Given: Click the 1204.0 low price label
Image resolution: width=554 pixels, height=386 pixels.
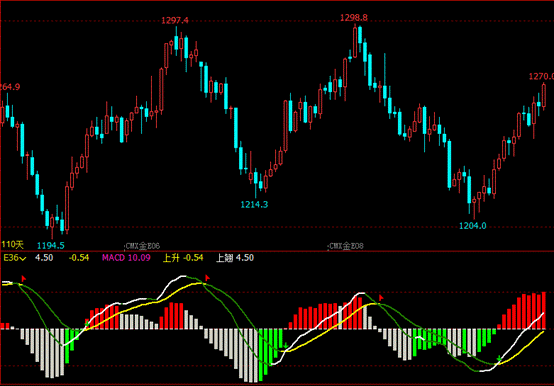Looking at the screenshot, I should [x=472, y=226].
